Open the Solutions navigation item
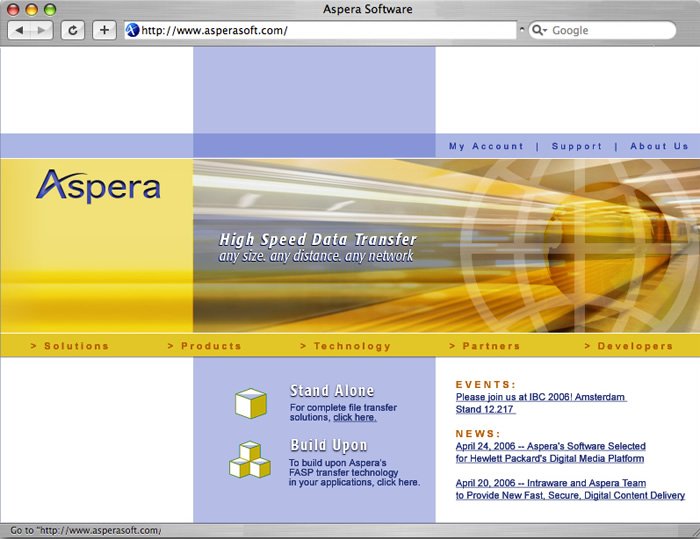The image size is (700, 539). click(x=70, y=346)
